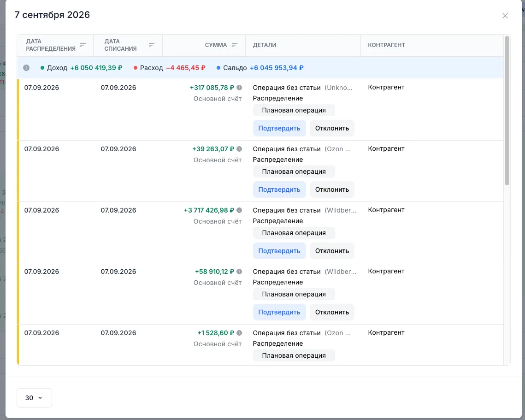525x420 pixels.
Task: Click the Сумма column header label
Action: [216, 45]
